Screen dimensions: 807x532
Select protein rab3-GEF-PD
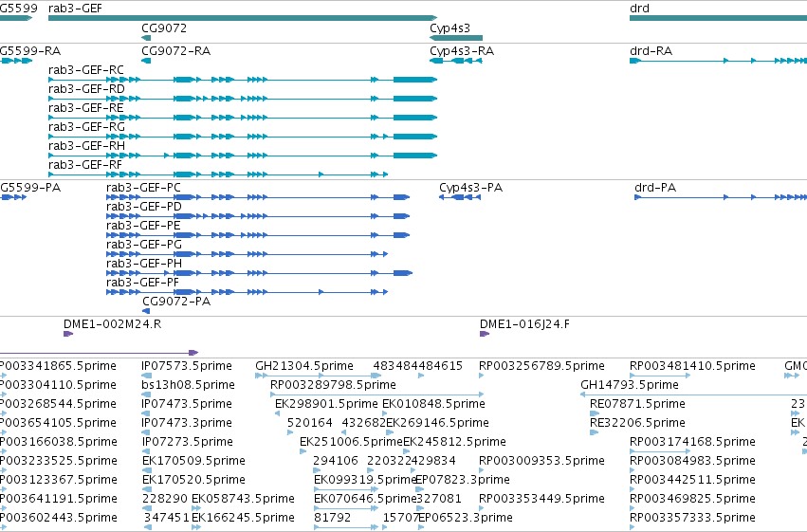pos(258,216)
